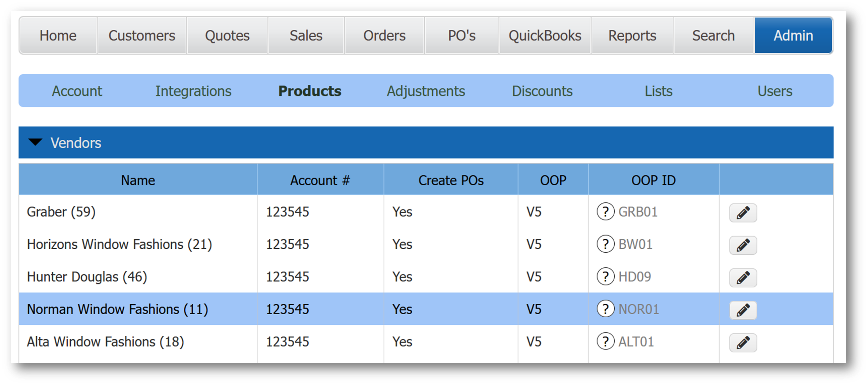Click the question mark beside BW01
The image size is (868, 385).
(x=605, y=244)
